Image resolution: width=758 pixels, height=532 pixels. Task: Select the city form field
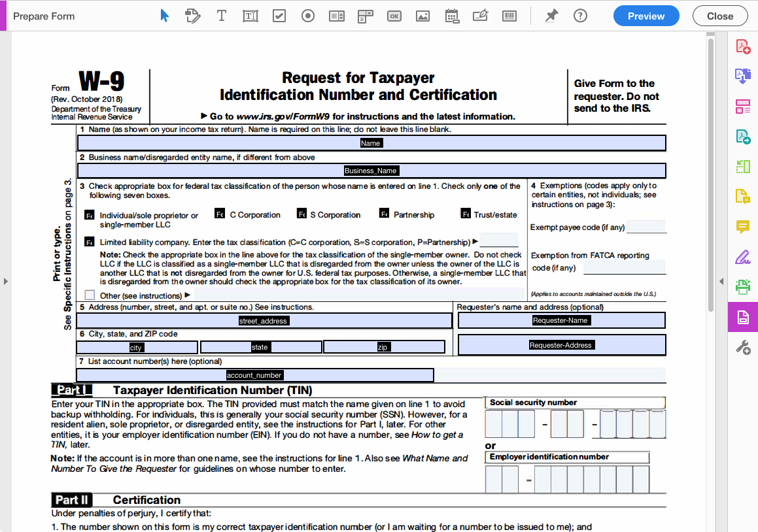137,348
